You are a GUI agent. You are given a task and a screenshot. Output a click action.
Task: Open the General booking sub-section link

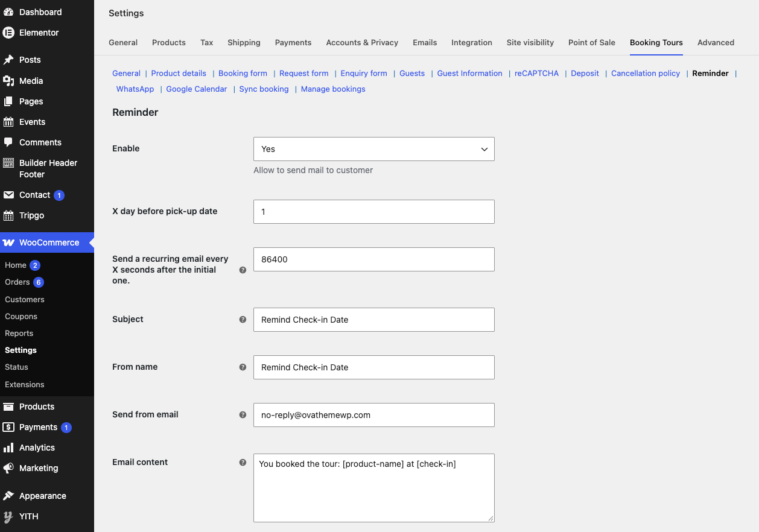tap(127, 74)
